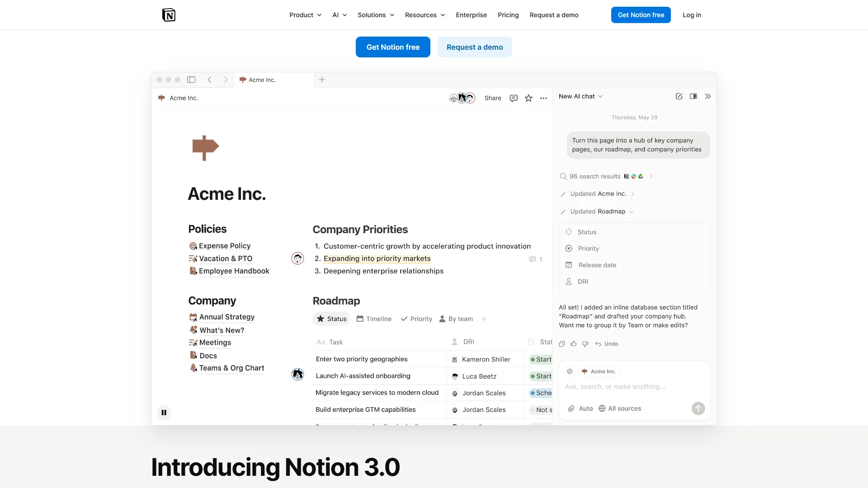Viewport: 868px width, 488px height.
Task: Click the collaborator avatars group
Action: coord(462,98)
